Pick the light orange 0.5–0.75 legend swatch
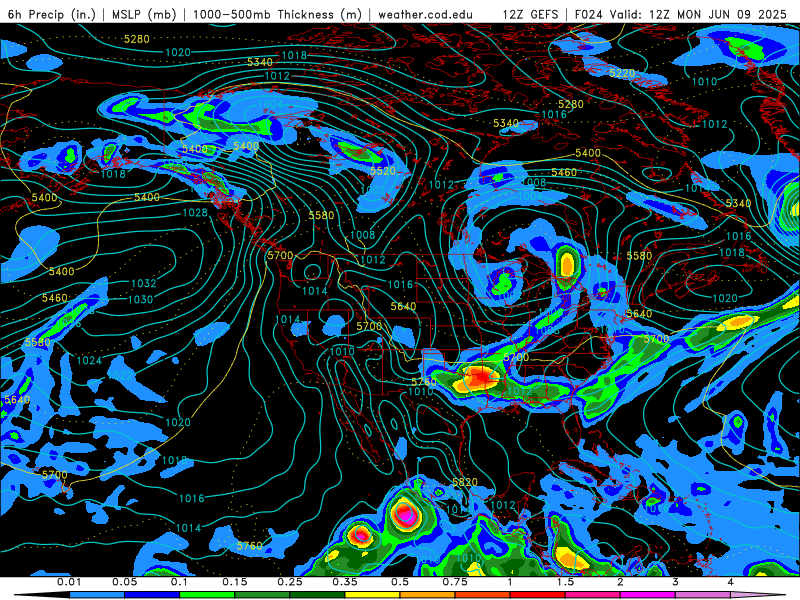 [x=428, y=595]
